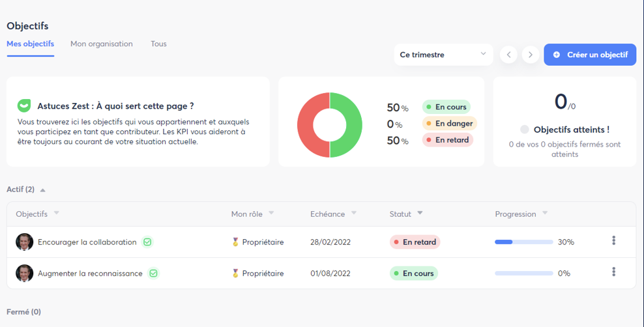Open three-dot menu for Augmenter la reconnaissance
This screenshot has height=327, width=644.
point(613,272)
